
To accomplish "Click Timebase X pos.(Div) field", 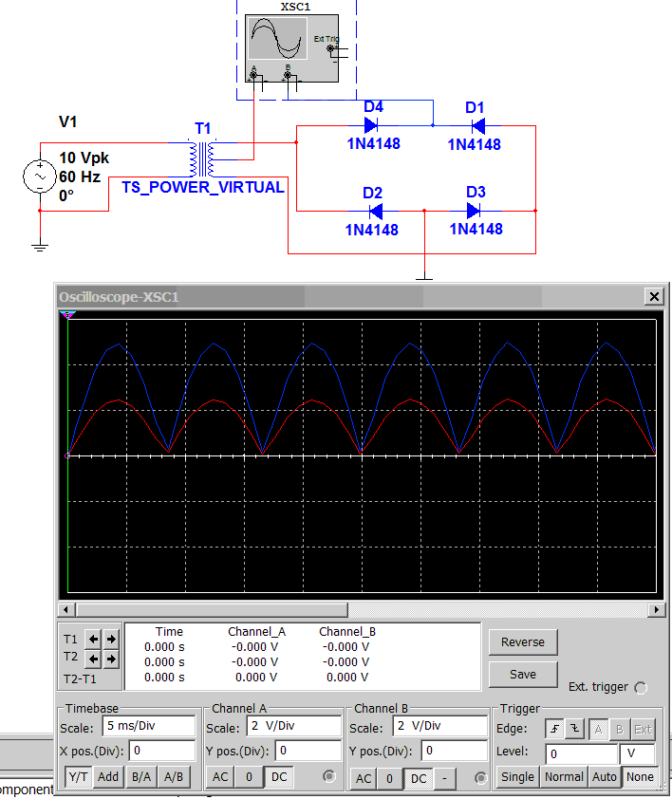I will coord(162,752).
